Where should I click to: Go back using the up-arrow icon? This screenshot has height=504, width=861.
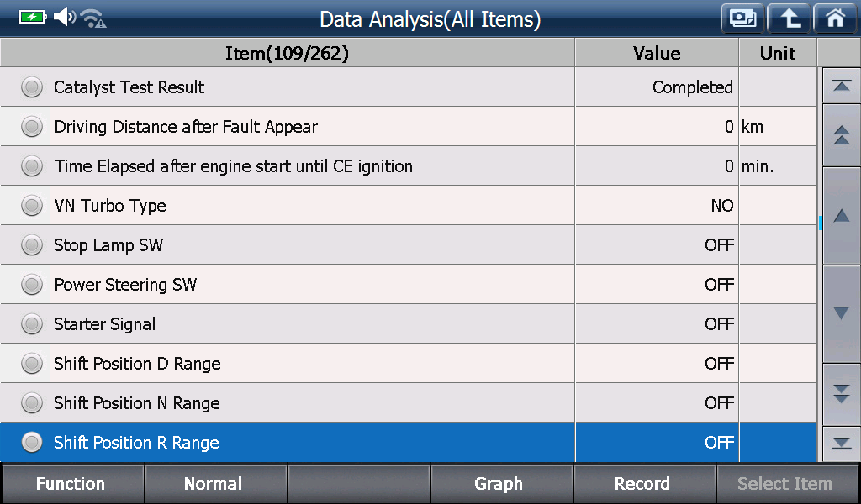pos(789,18)
